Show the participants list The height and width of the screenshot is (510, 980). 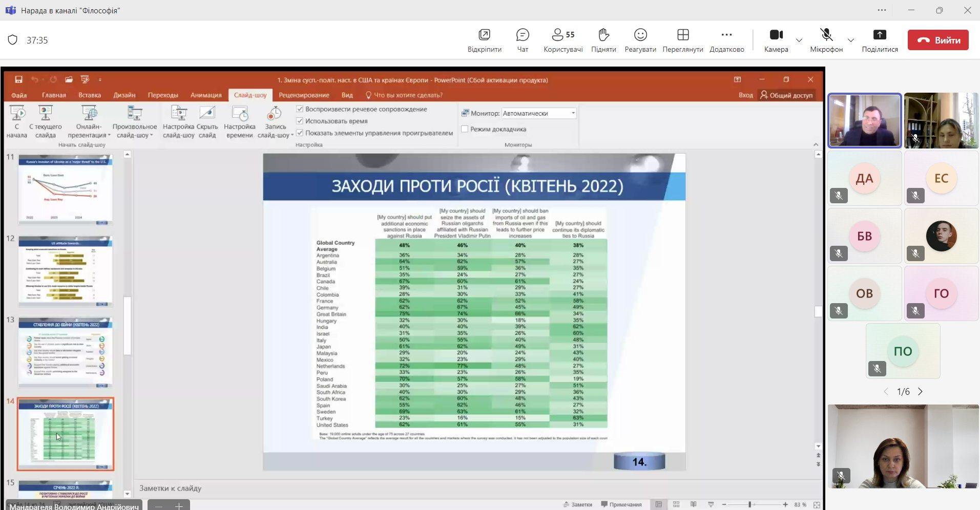[562, 40]
